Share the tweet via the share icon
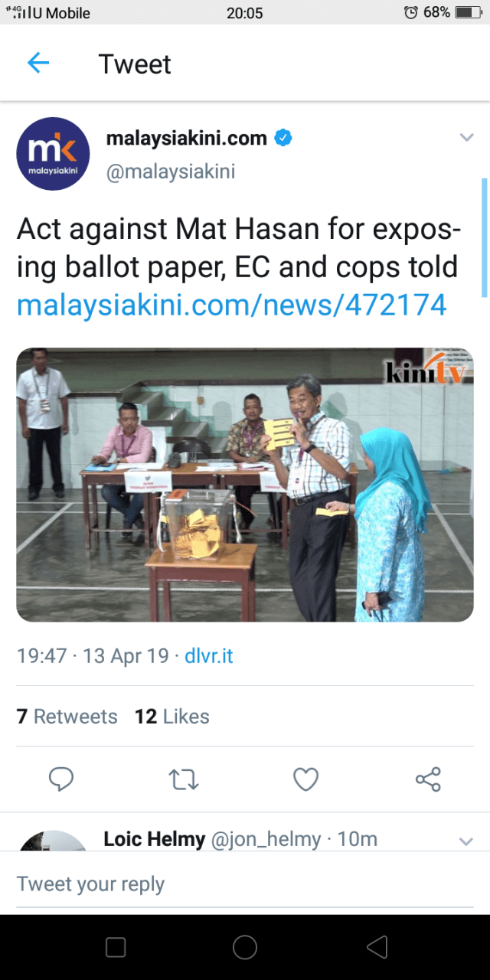 click(428, 779)
